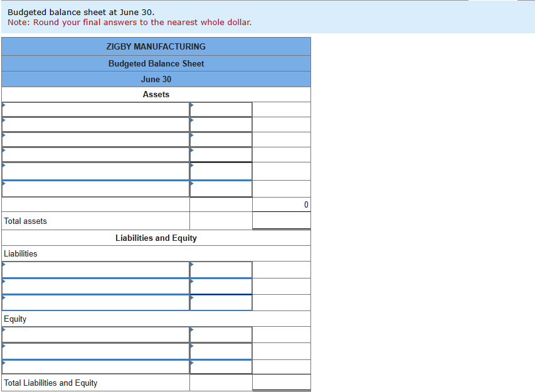The width and height of the screenshot is (535, 392).
Task: Open the third liability account selector
Action: (x=95, y=303)
